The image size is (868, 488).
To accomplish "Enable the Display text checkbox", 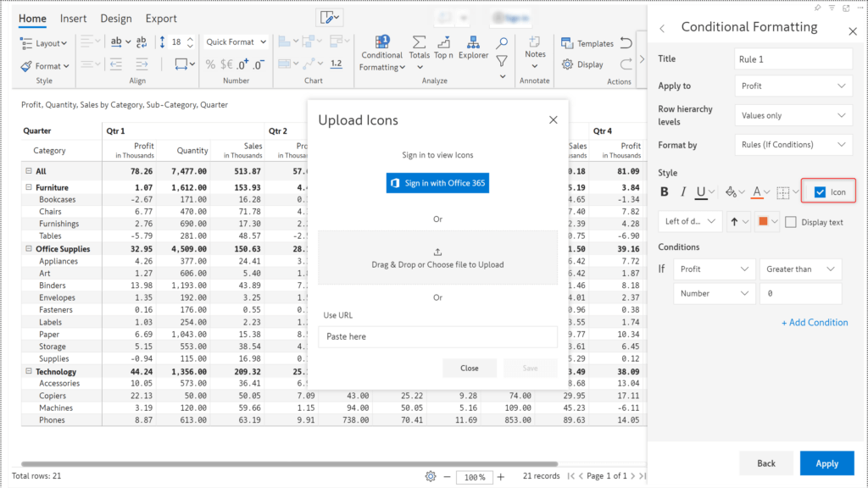I will pyautogui.click(x=791, y=222).
